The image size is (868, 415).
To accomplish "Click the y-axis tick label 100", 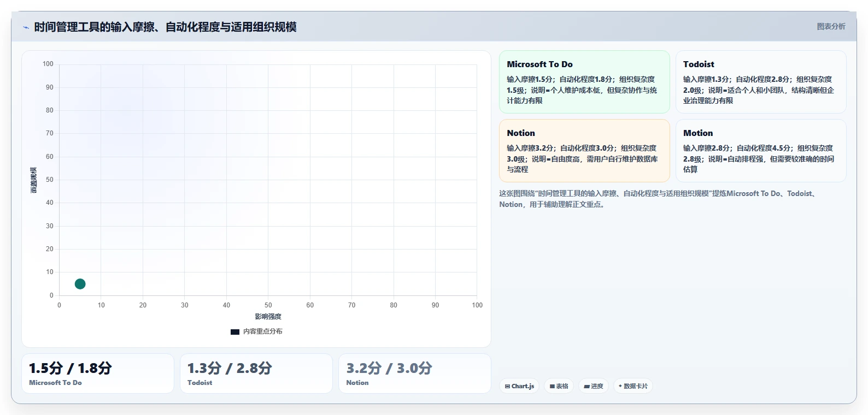I will pos(48,64).
